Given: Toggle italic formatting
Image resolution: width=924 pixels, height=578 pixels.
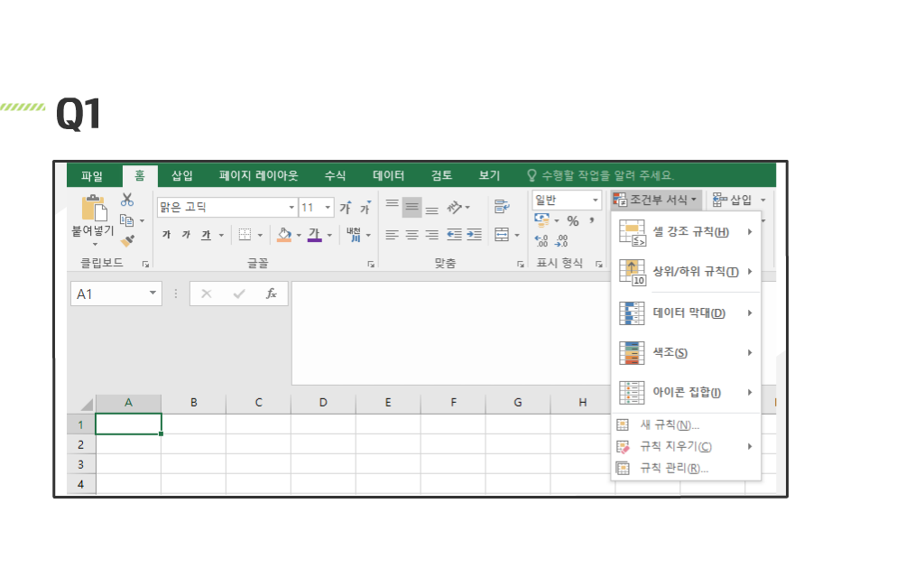Looking at the screenshot, I should (x=186, y=235).
